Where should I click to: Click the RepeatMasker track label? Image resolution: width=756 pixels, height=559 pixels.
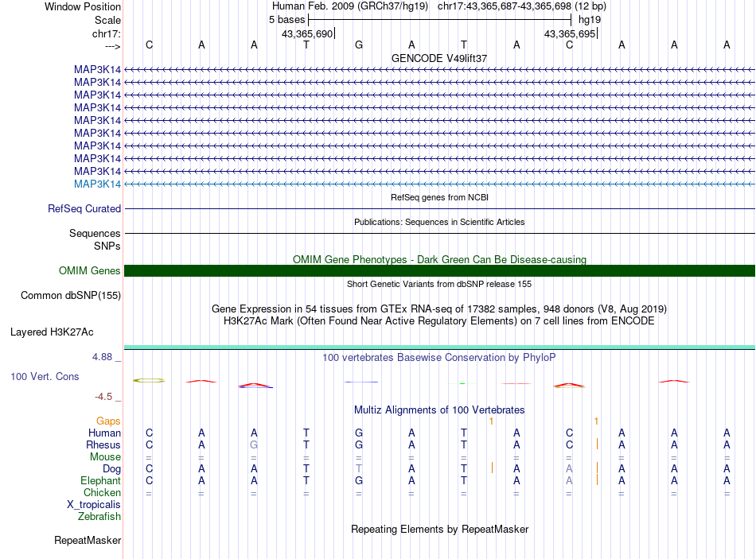[88, 540]
